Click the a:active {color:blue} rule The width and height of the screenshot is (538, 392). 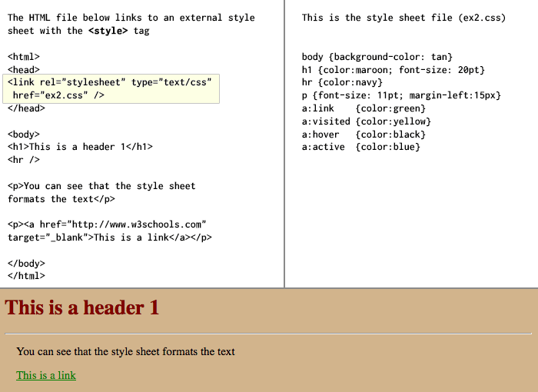pos(361,147)
